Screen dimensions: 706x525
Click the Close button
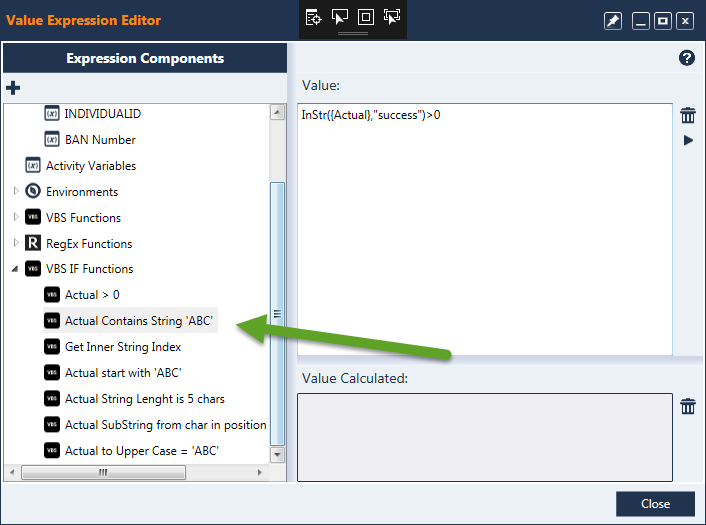655,503
